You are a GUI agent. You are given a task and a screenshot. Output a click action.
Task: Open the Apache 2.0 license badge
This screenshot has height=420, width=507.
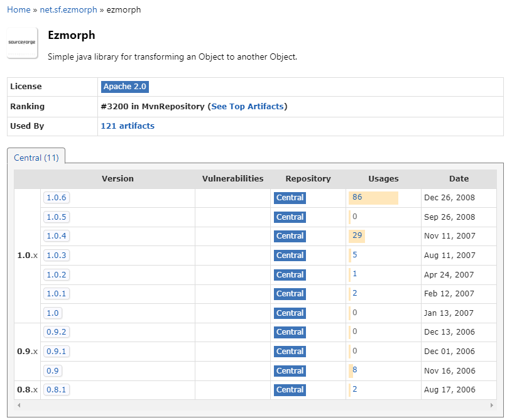(125, 87)
